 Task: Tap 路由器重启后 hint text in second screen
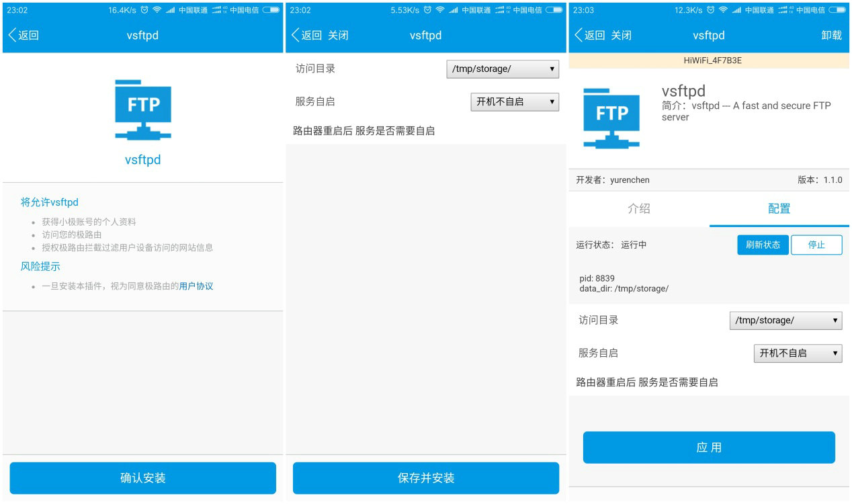click(364, 131)
